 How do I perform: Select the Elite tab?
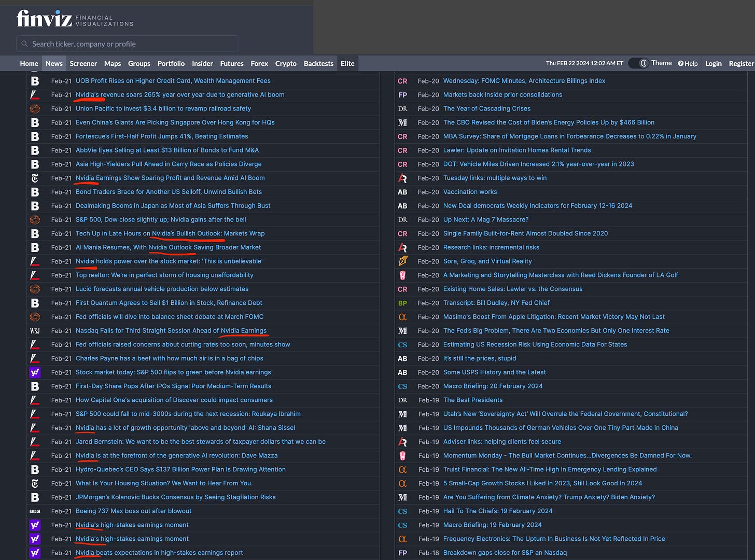point(347,64)
